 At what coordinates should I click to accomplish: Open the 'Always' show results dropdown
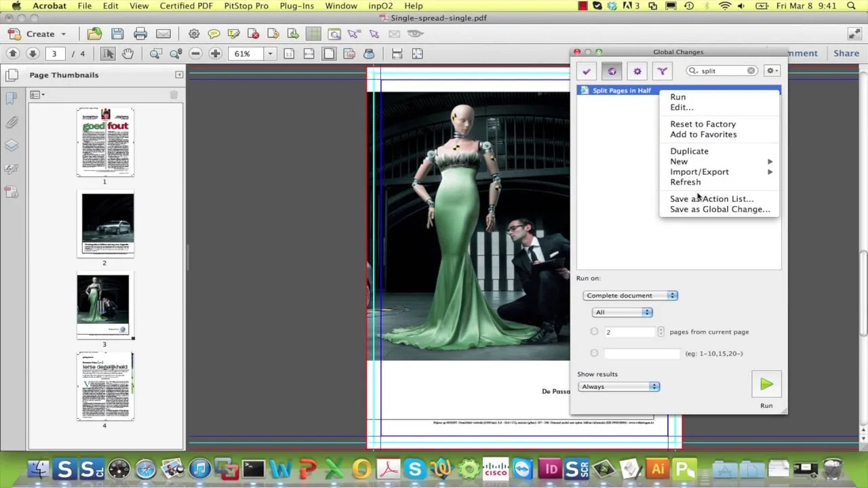click(x=618, y=386)
